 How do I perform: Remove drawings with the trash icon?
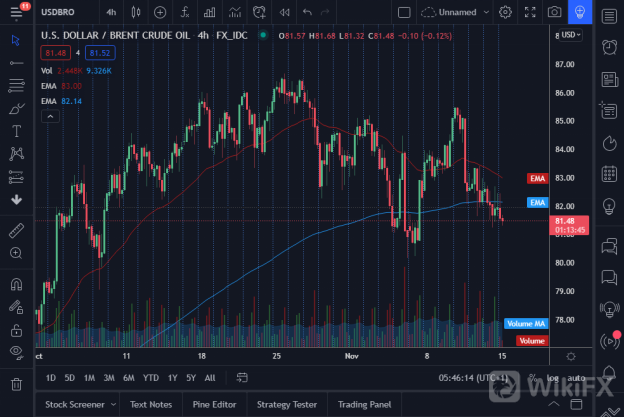tap(16, 383)
